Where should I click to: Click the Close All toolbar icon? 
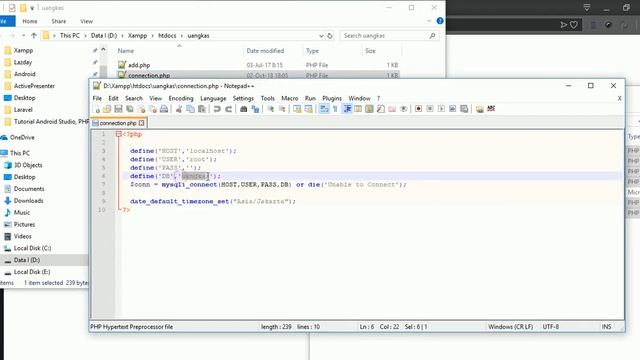click(153, 109)
